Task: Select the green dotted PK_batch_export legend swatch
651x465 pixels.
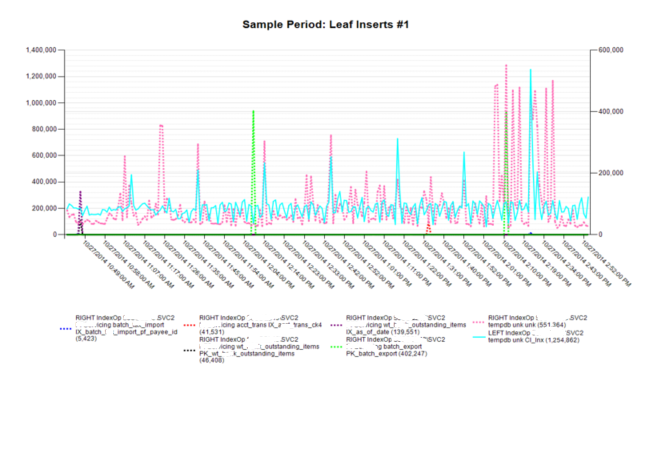Action: (x=336, y=347)
